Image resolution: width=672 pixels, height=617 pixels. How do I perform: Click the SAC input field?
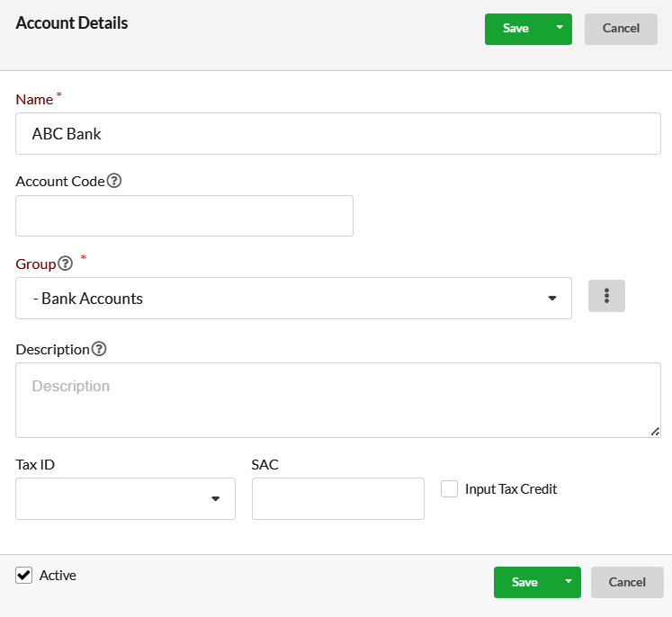338,499
